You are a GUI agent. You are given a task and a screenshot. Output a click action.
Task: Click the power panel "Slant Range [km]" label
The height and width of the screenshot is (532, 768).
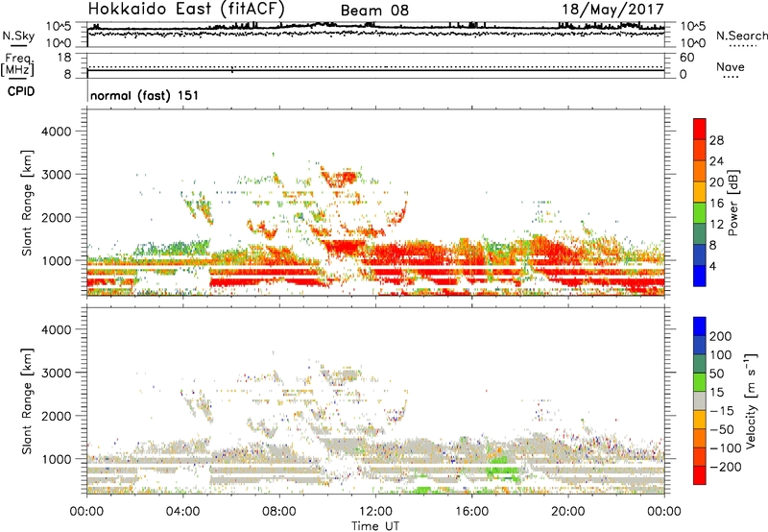pyautogui.click(x=27, y=203)
